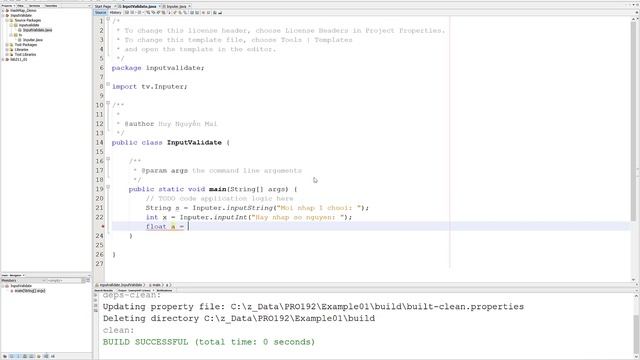Click the Last Edit toolbar icon
640x360 pixels.
click(127, 13)
